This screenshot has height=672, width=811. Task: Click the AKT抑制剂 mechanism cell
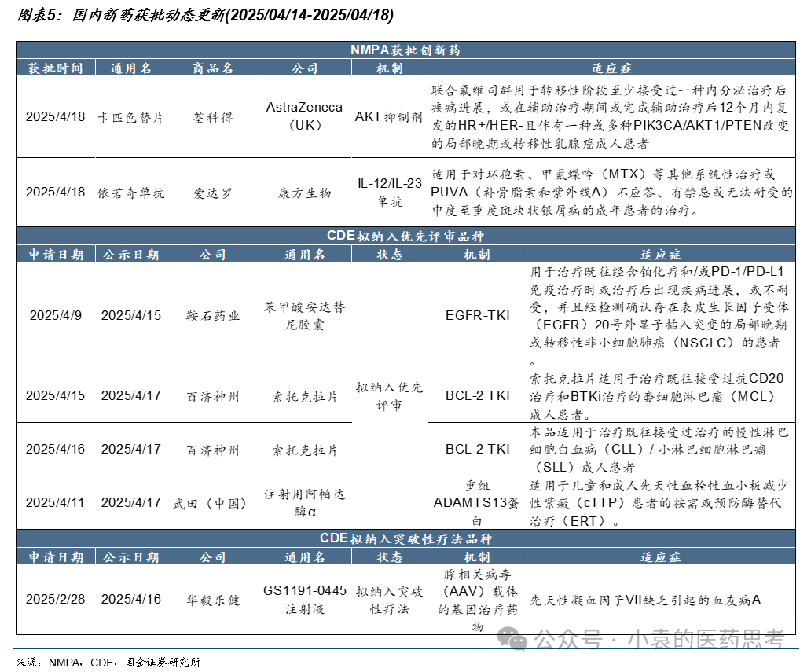(388, 117)
